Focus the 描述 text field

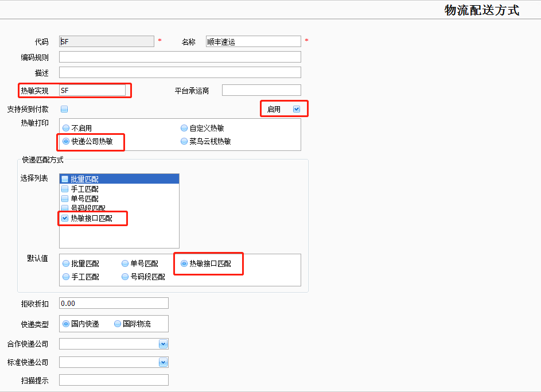(180, 72)
